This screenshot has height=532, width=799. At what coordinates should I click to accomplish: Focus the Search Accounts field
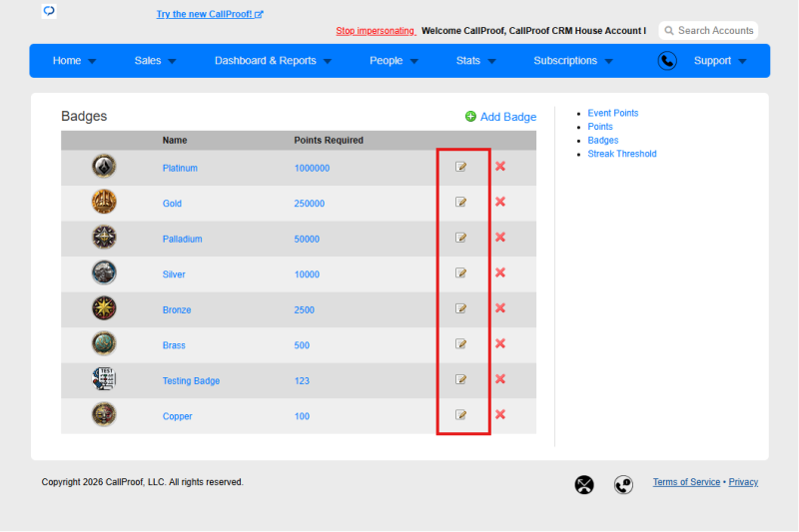pyautogui.click(x=708, y=31)
